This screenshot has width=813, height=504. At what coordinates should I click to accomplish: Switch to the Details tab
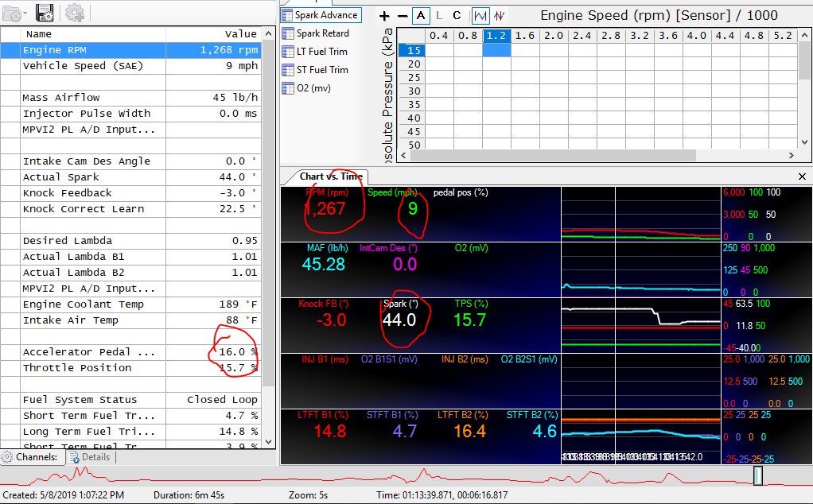click(x=90, y=457)
